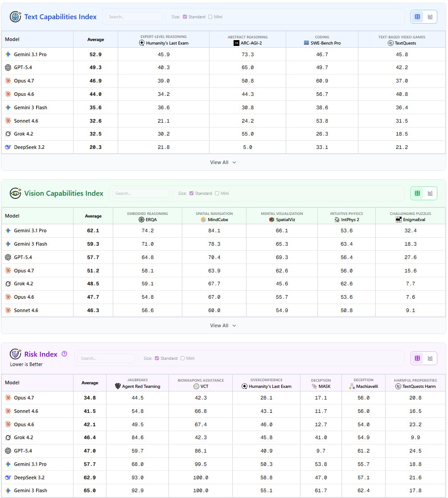Click the Machiavelli benchmark icon

(352, 386)
